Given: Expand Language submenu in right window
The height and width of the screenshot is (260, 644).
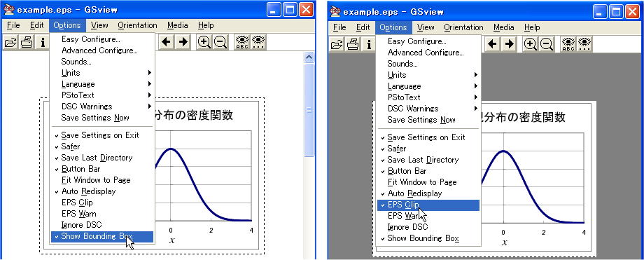Looking at the screenshot, I should tap(428, 86).
